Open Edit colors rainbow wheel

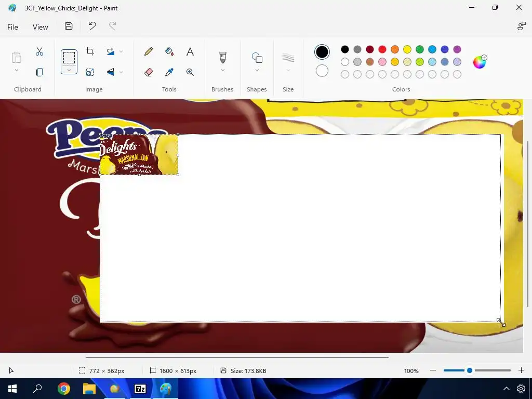[480, 62]
